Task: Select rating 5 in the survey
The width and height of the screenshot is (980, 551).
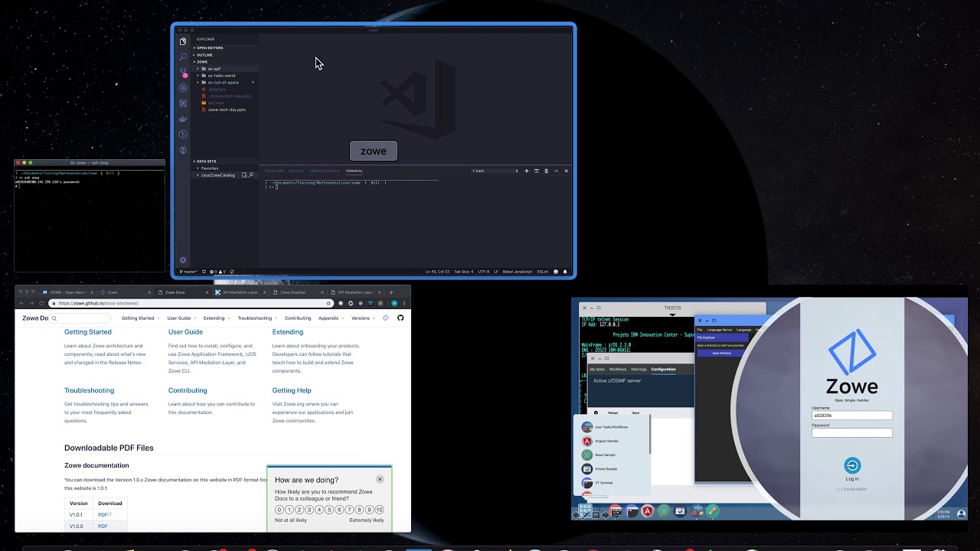Action: tap(329, 510)
